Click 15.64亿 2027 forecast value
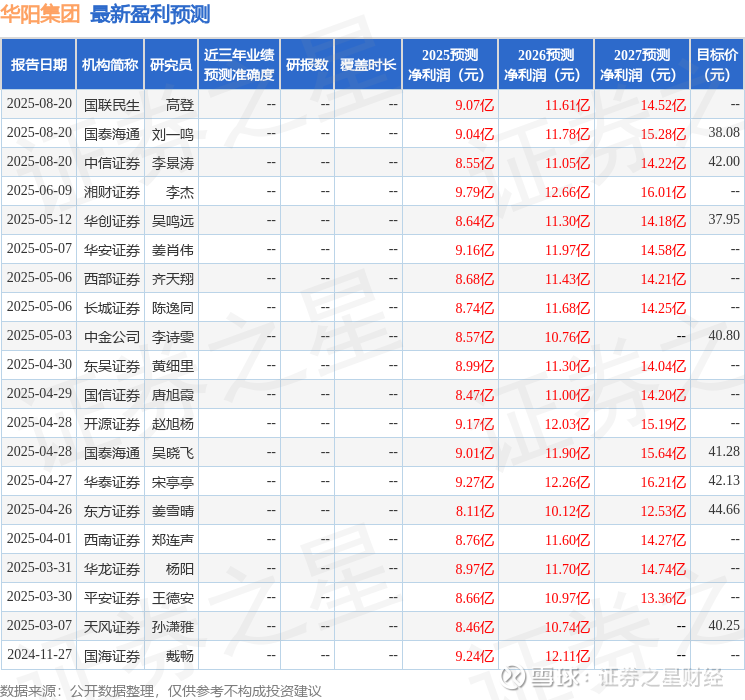 click(663, 453)
